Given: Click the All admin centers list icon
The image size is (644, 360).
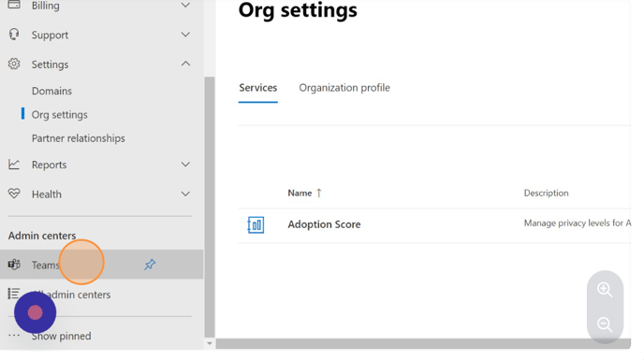Looking at the screenshot, I should point(13,294).
